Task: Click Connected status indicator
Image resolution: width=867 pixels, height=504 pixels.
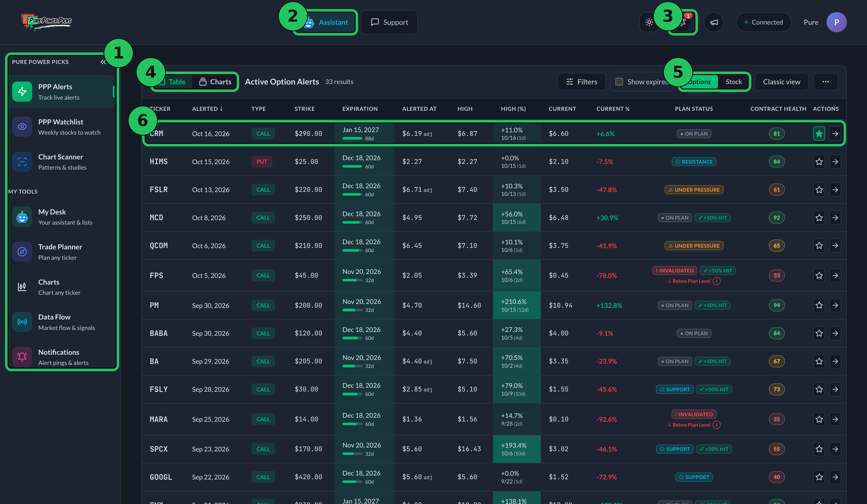Action: [x=763, y=22]
